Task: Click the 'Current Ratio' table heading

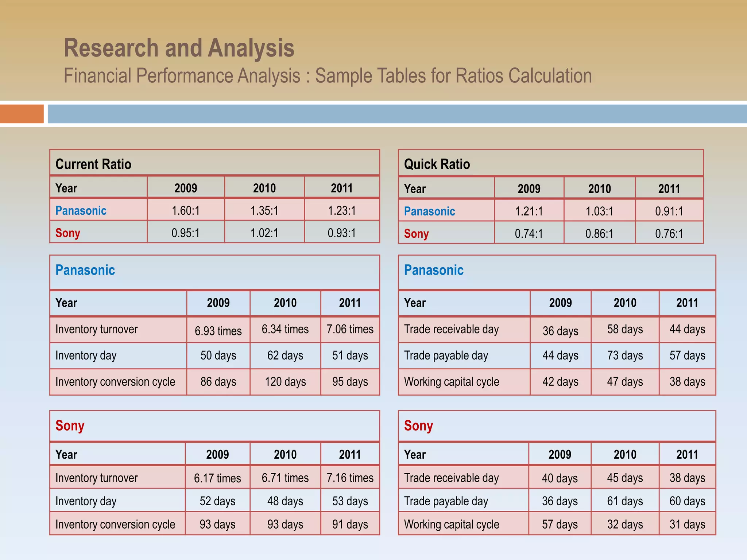Action: pyautogui.click(x=93, y=164)
